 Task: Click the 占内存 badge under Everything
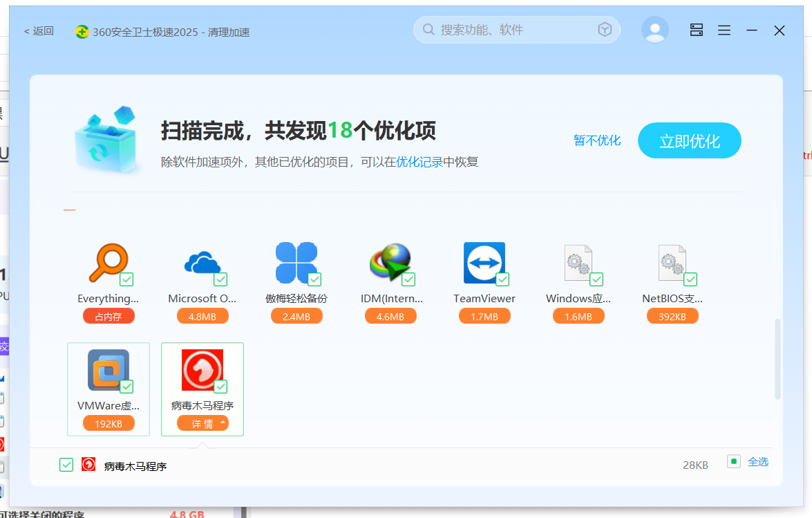click(108, 317)
